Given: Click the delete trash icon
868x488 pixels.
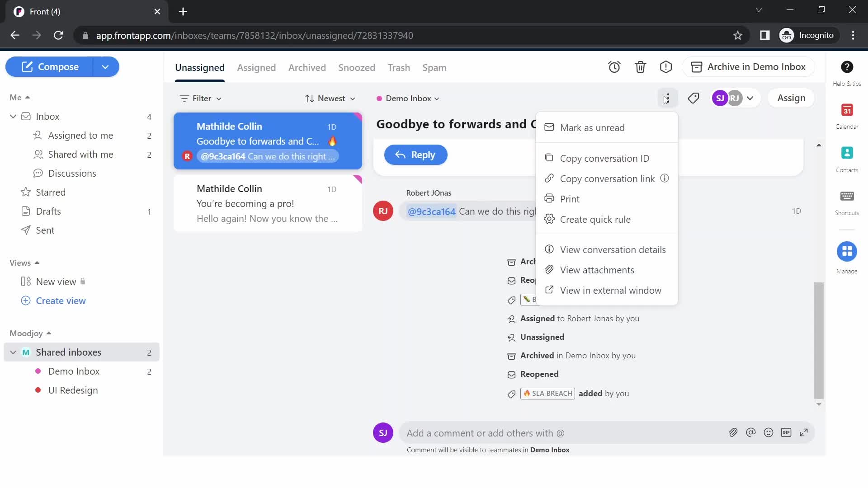Looking at the screenshot, I should coord(640,67).
